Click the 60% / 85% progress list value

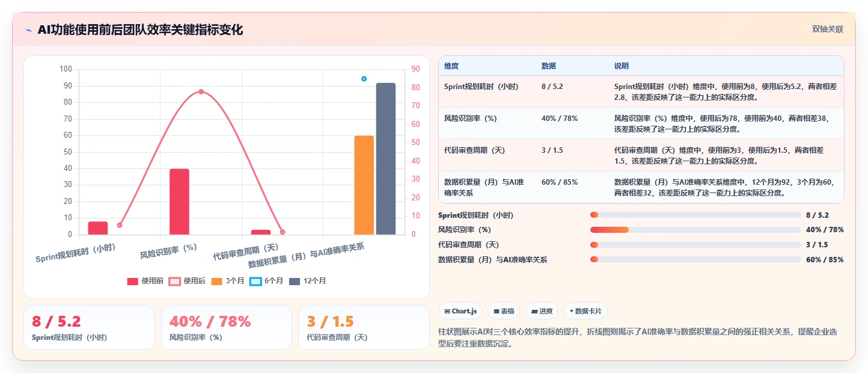[825, 259]
